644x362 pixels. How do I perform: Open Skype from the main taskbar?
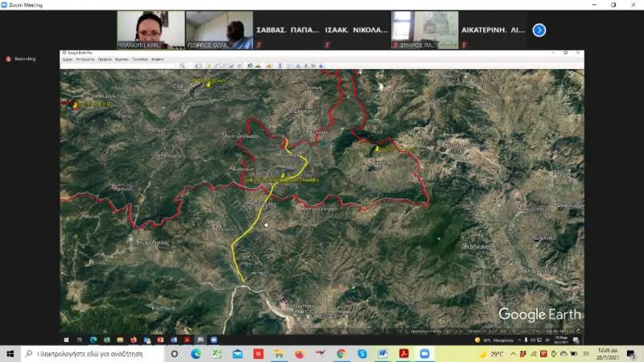361,354
